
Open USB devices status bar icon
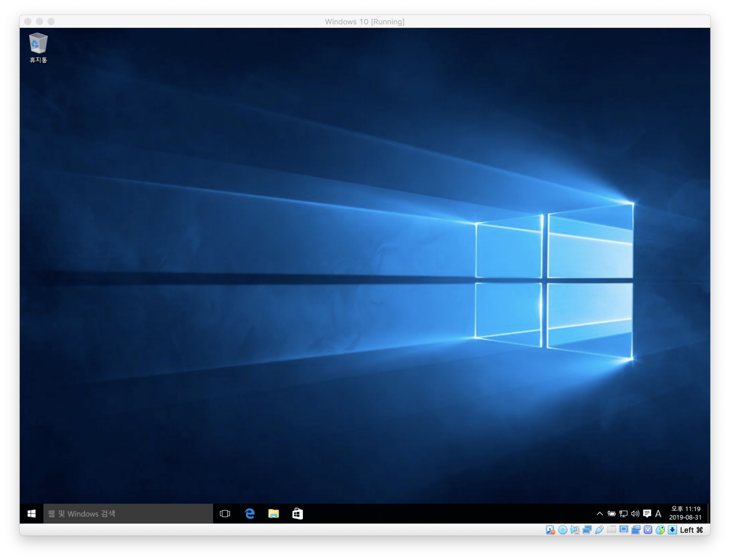tap(599, 530)
